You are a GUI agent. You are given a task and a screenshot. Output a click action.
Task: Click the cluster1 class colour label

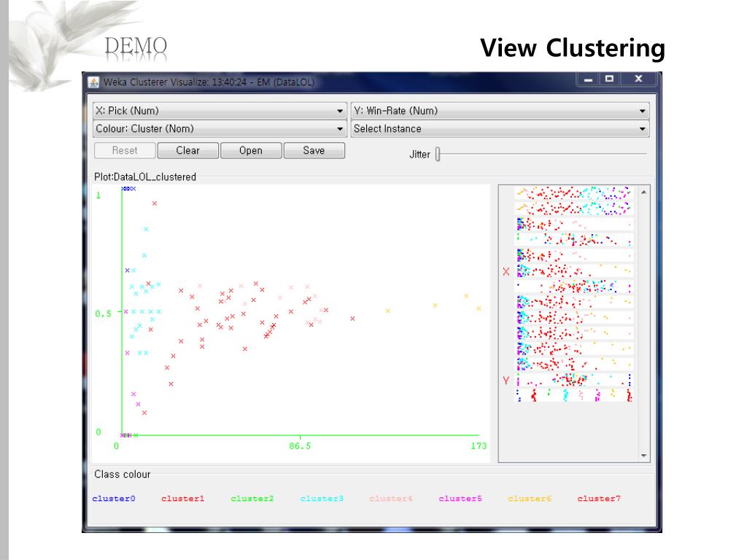coord(183,499)
